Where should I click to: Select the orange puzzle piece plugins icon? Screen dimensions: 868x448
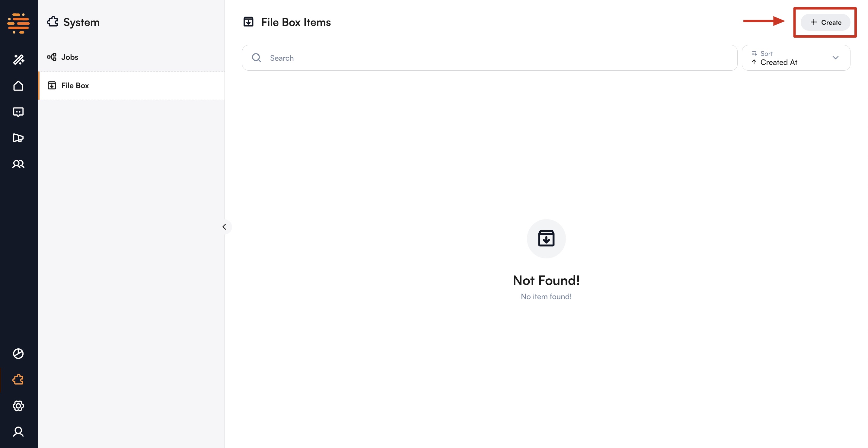coord(18,379)
